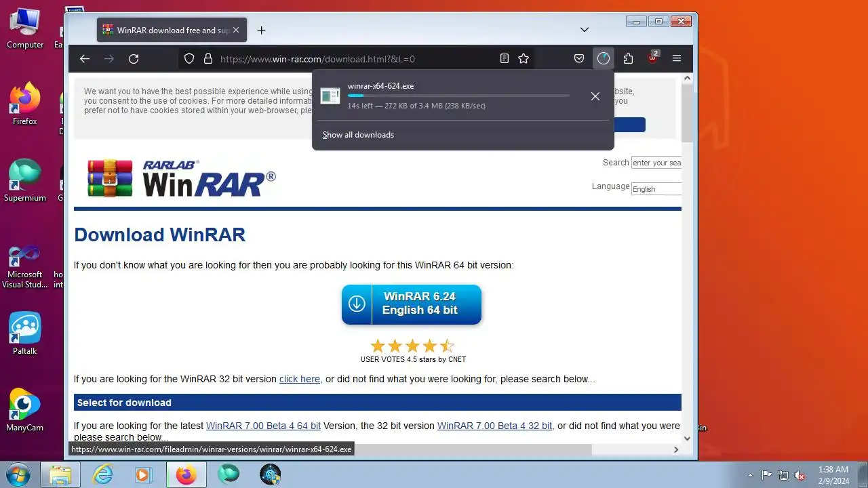This screenshot has height=488, width=868.
Task: Launch Internet Explorer from taskbar
Action: (102, 474)
